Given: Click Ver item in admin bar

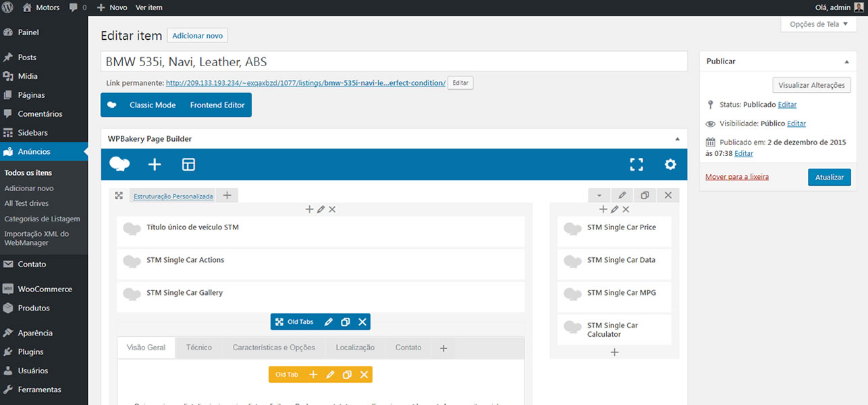Looking at the screenshot, I should point(149,7).
